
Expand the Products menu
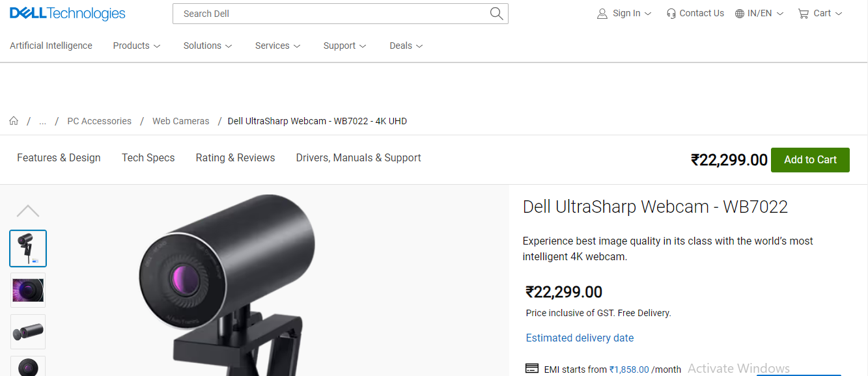tap(136, 46)
